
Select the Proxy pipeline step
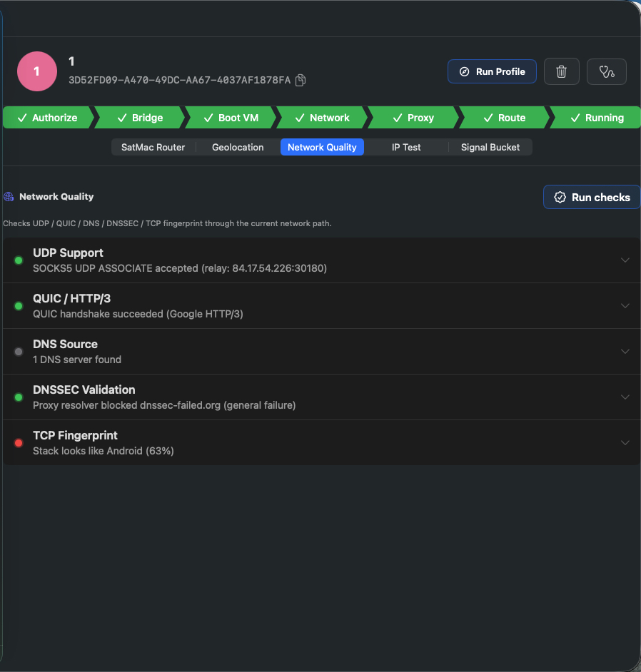(413, 118)
